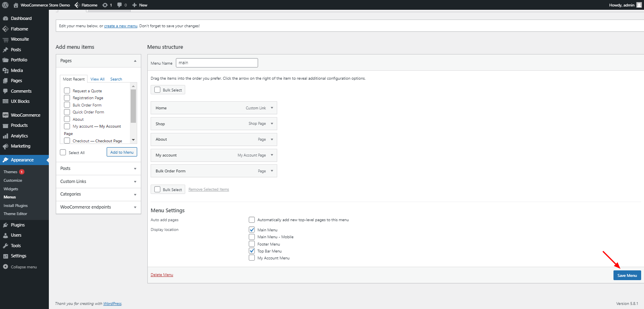Open the admin avatar in top right
644x309 pixels.
pos(639,5)
